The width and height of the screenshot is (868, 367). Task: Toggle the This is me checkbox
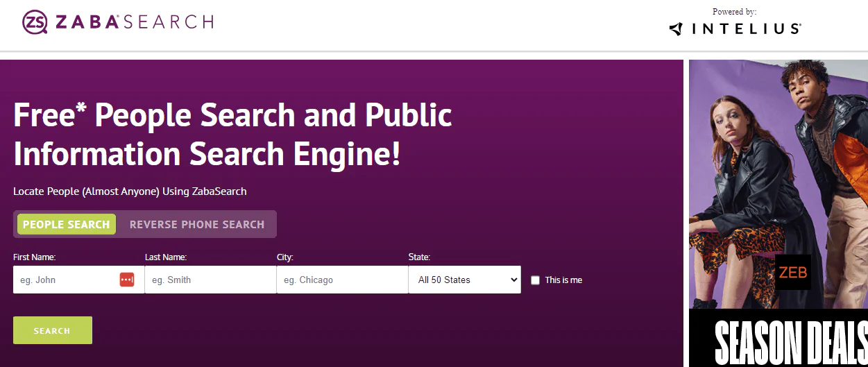(535, 280)
